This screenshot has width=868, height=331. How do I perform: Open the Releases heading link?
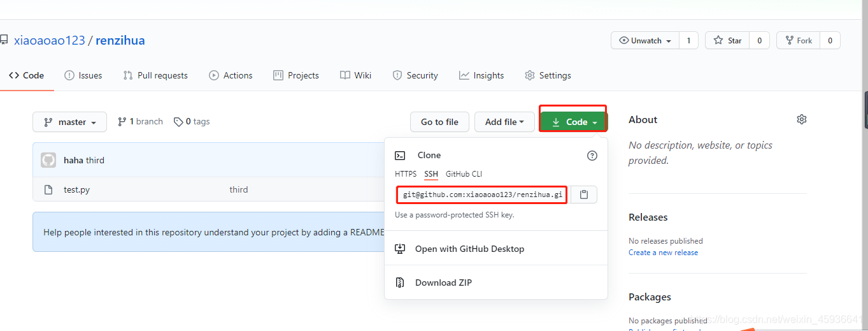648,217
